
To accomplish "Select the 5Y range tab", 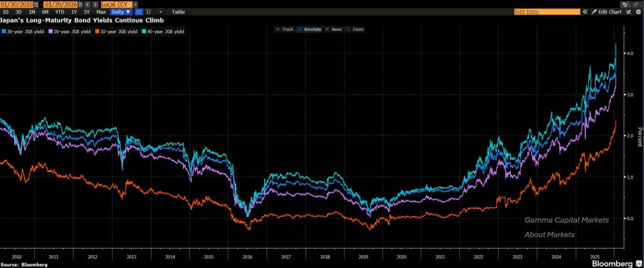I will click(x=87, y=12).
